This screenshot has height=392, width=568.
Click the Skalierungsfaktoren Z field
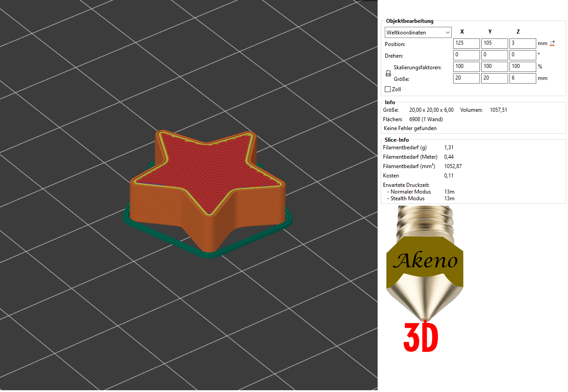click(522, 67)
